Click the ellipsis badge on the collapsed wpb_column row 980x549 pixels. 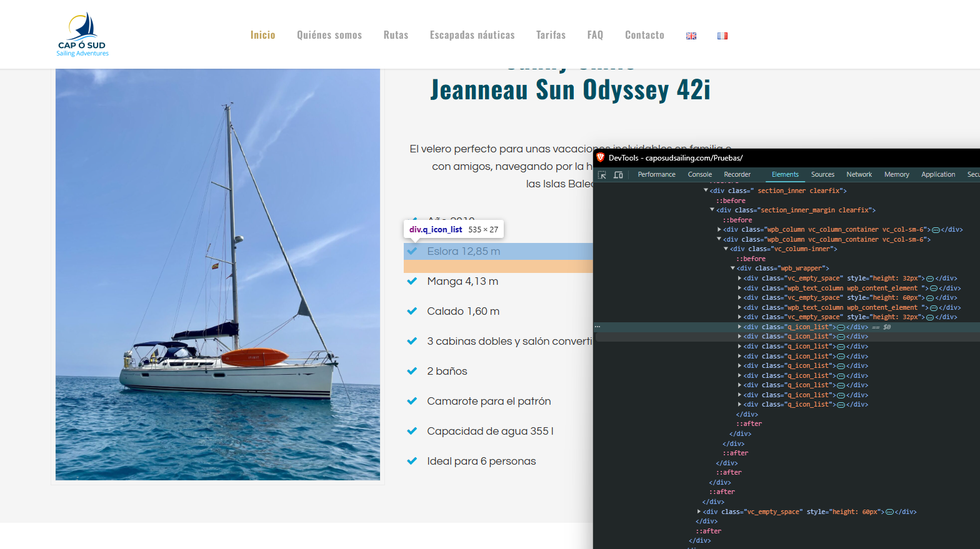[x=936, y=230]
